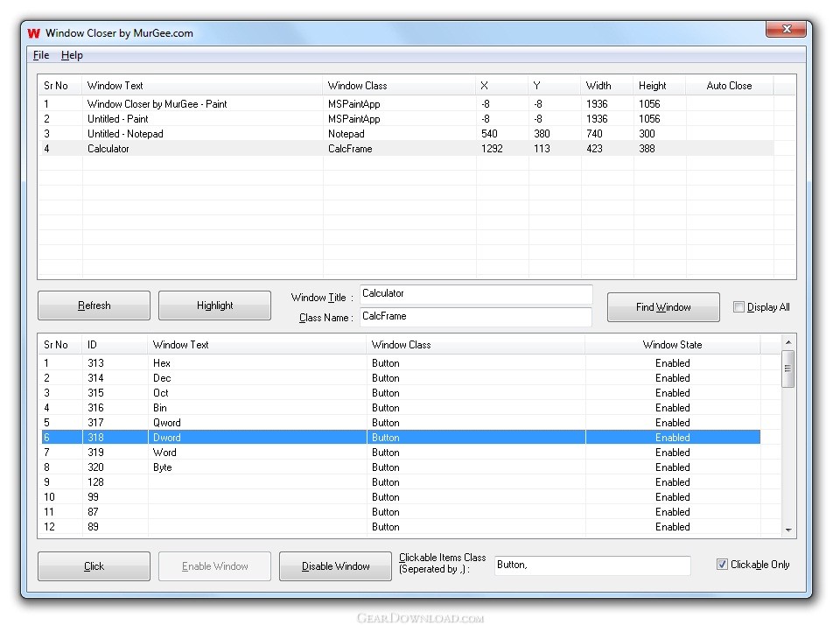Click the Enabled state of Hex row
Viewport: 840px width, 625px height.
[672, 363]
